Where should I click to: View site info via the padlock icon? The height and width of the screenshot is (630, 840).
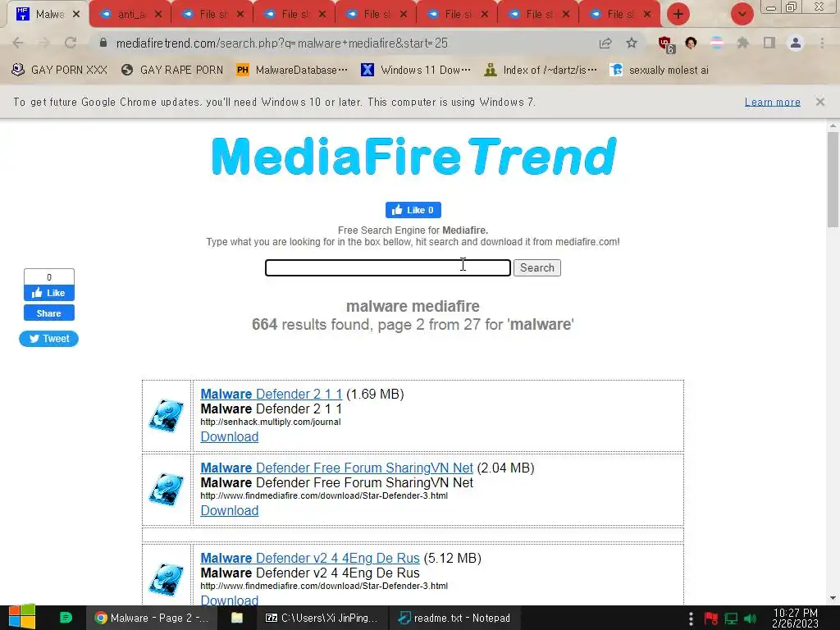tap(103, 43)
